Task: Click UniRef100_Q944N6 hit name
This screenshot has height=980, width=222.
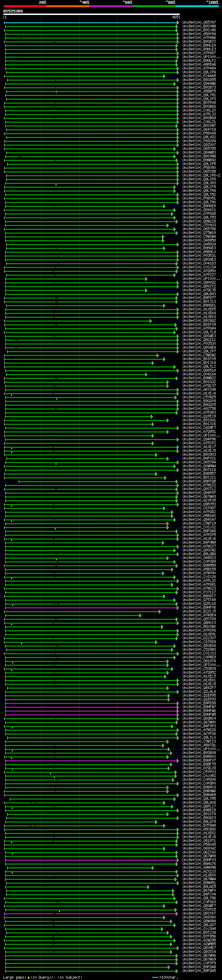Action: click(x=199, y=84)
